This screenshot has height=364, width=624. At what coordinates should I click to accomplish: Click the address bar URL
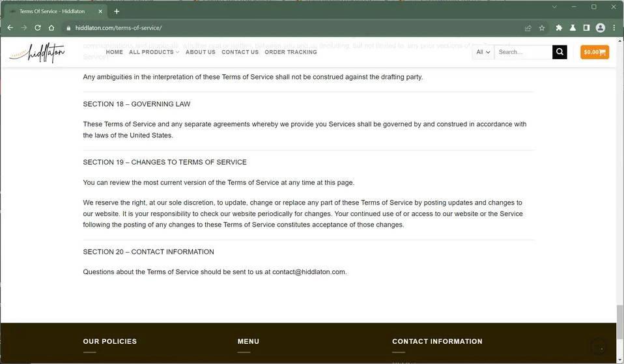(x=118, y=28)
